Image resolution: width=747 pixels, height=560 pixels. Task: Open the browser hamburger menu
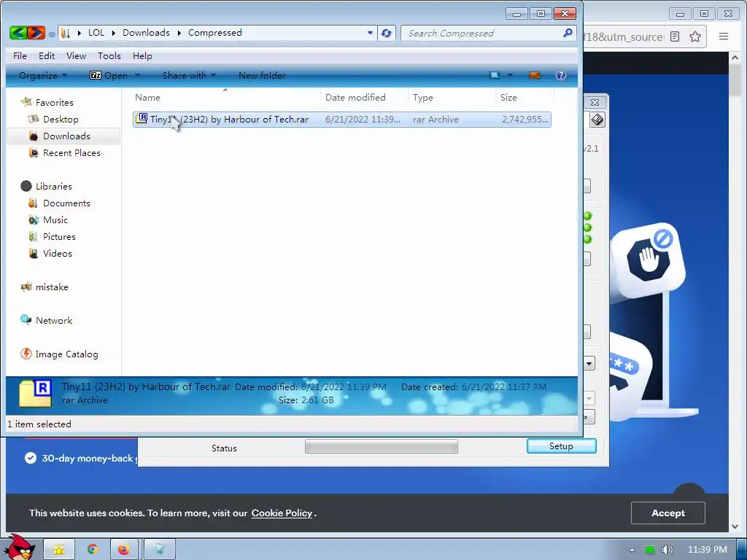pyautogui.click(x=723, y=36)
